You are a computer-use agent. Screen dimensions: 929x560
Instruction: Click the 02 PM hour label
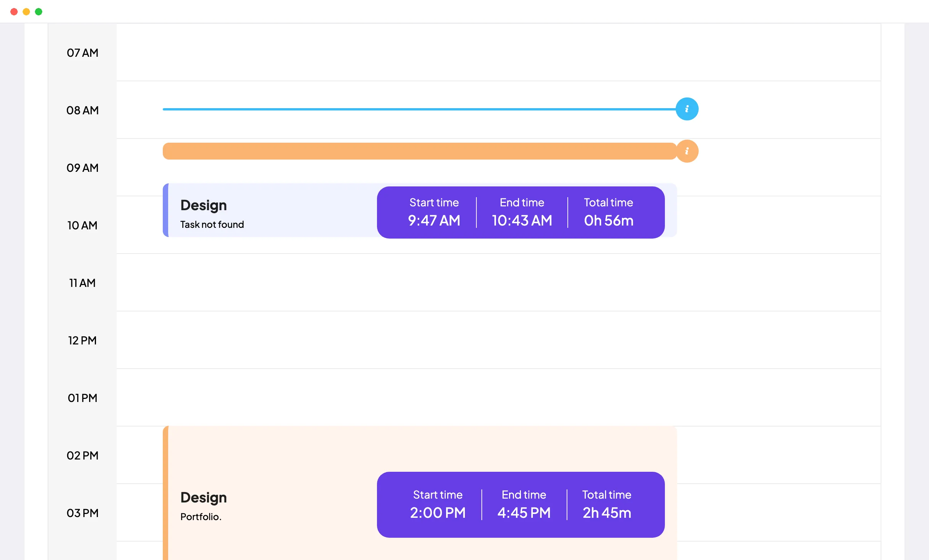tap(83, 455)
